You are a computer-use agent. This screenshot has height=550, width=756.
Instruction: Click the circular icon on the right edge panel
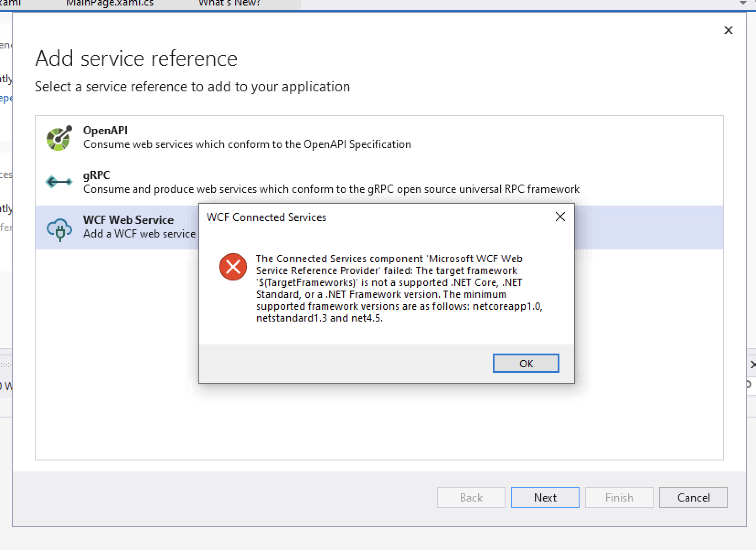752,384
